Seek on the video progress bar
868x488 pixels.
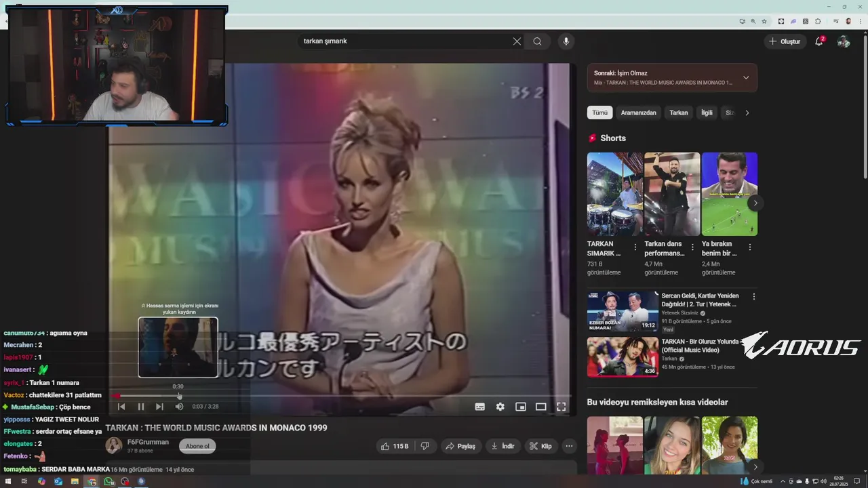coord(342,396)
